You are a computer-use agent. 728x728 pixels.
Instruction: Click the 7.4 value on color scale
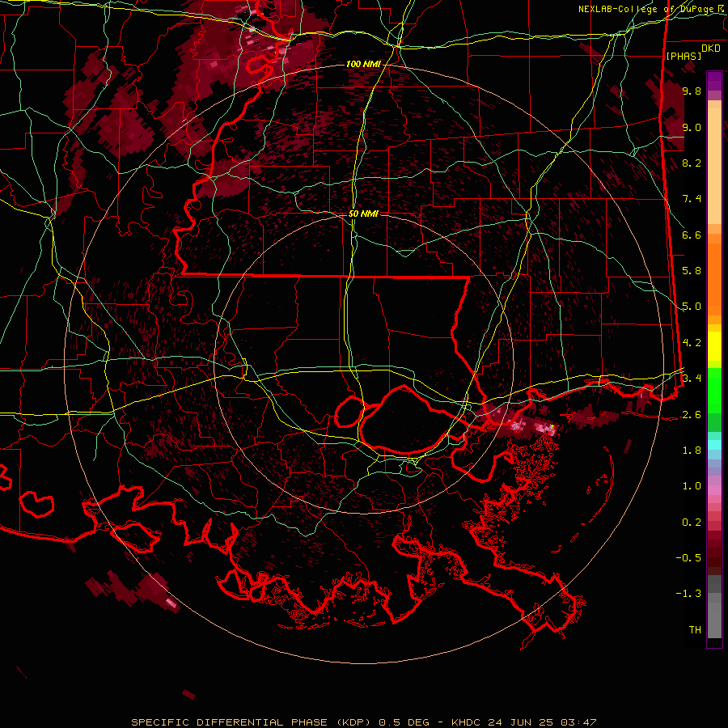point(692,199)
